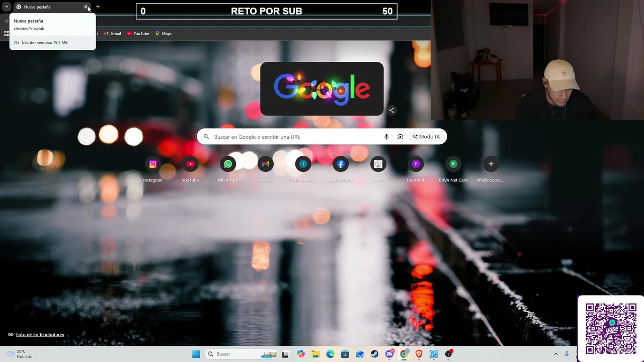Open the Instagram shortcut
Screen dimensions: 644x362
(x=153, y=170)
